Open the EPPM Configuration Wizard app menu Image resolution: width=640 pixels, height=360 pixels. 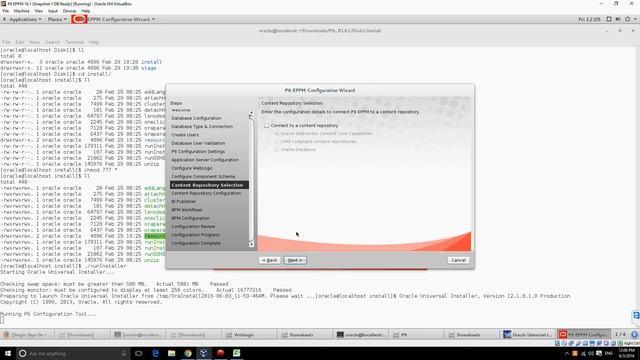tap(121, 19)
